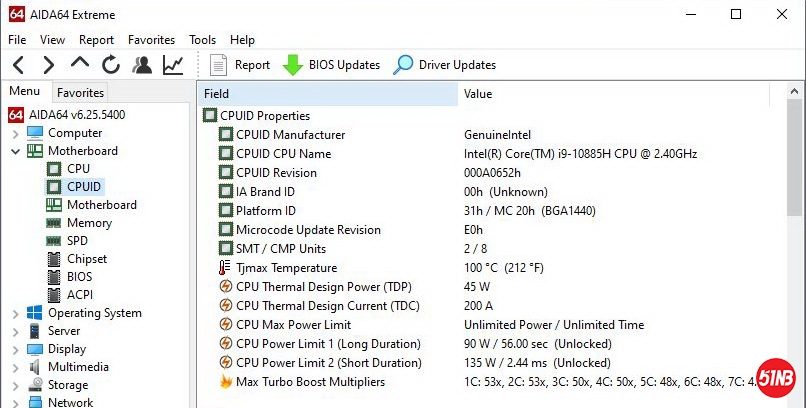
Task: Select the Server tower icon in the tree
Action: pyautogui.click(x=34, y=331)
